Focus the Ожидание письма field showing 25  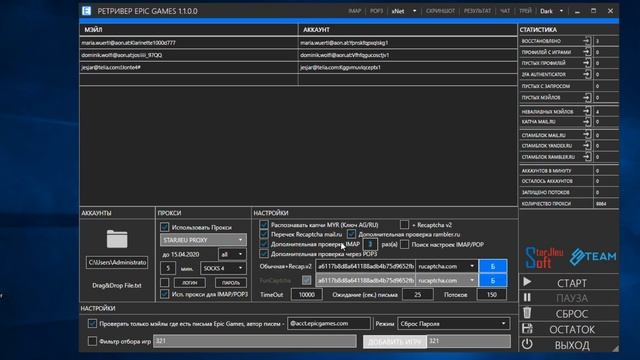418,294
